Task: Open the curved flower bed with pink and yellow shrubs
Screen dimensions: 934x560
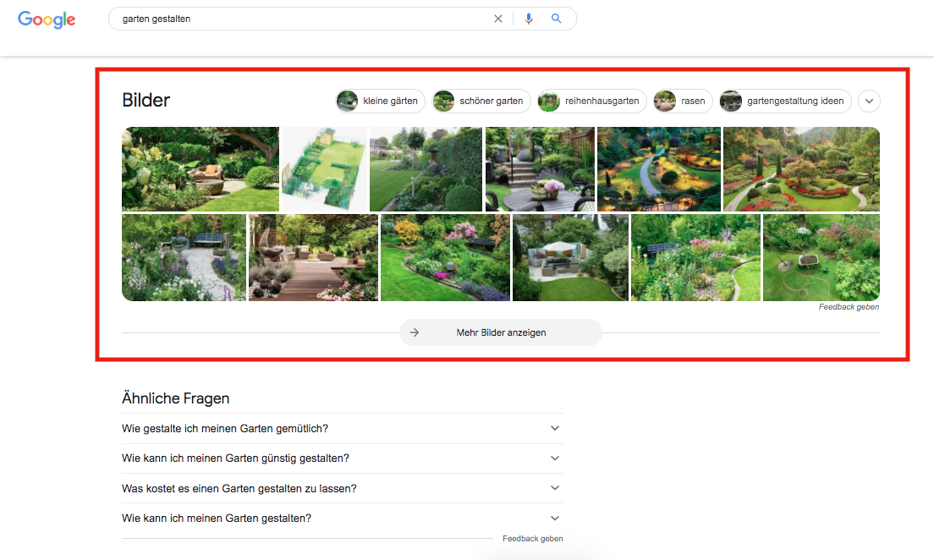Action: [x=445, y=257]
